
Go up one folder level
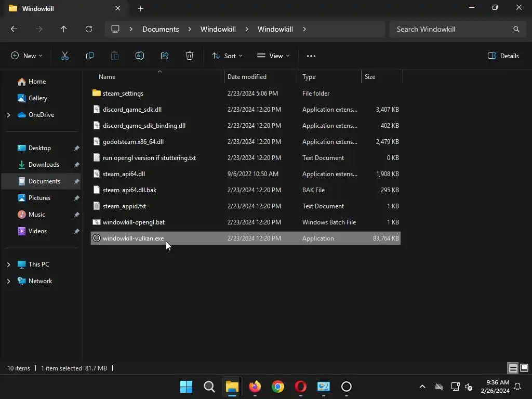tap(63, 29)
